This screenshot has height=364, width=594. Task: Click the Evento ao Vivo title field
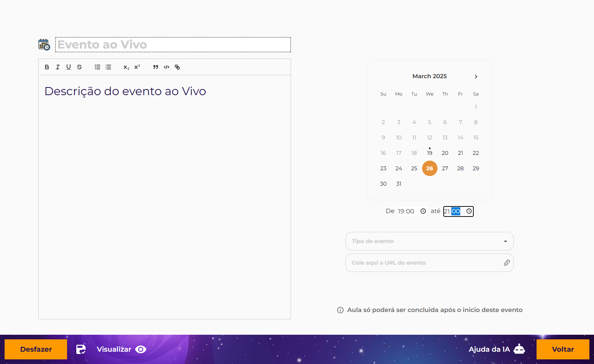[173, 45]
